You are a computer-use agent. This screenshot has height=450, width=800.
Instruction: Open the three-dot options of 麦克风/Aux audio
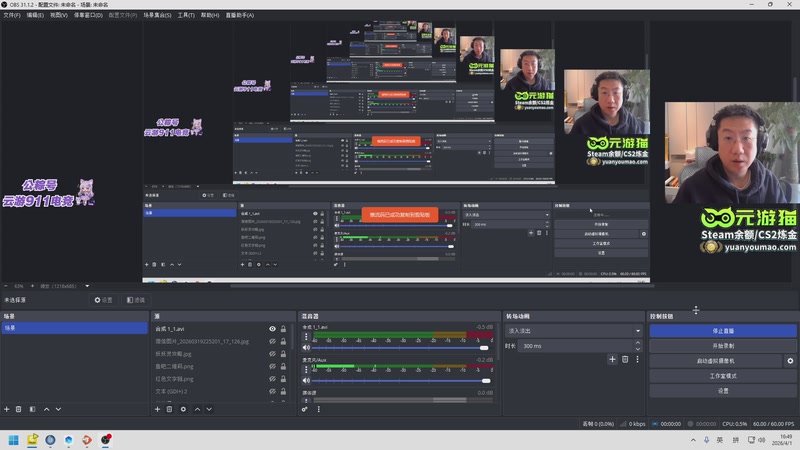click(x=306, y=369)
